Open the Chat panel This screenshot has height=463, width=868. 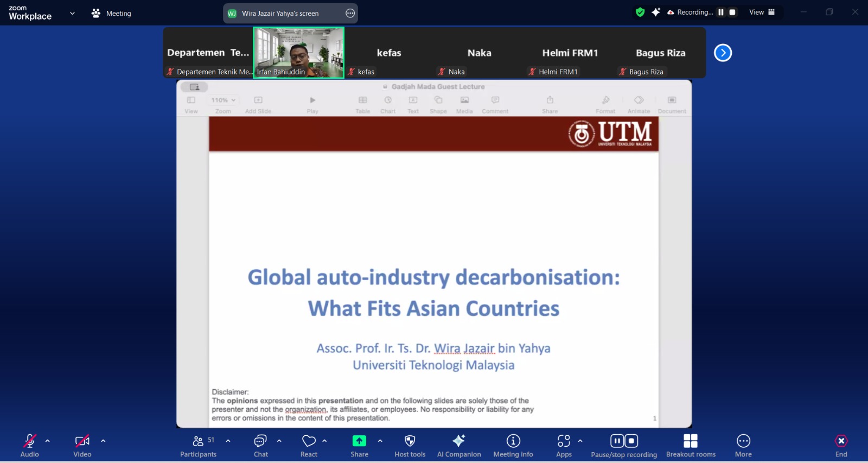tap(261, 445)
